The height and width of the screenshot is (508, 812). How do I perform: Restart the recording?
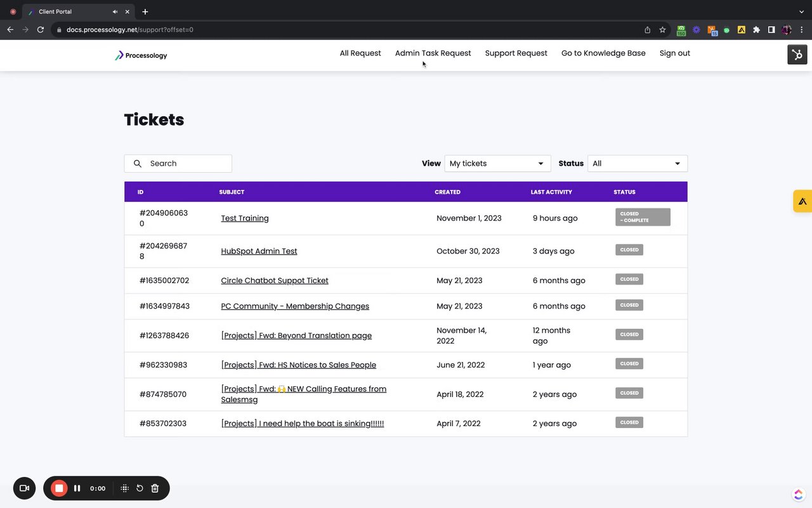tap(140, 488)
